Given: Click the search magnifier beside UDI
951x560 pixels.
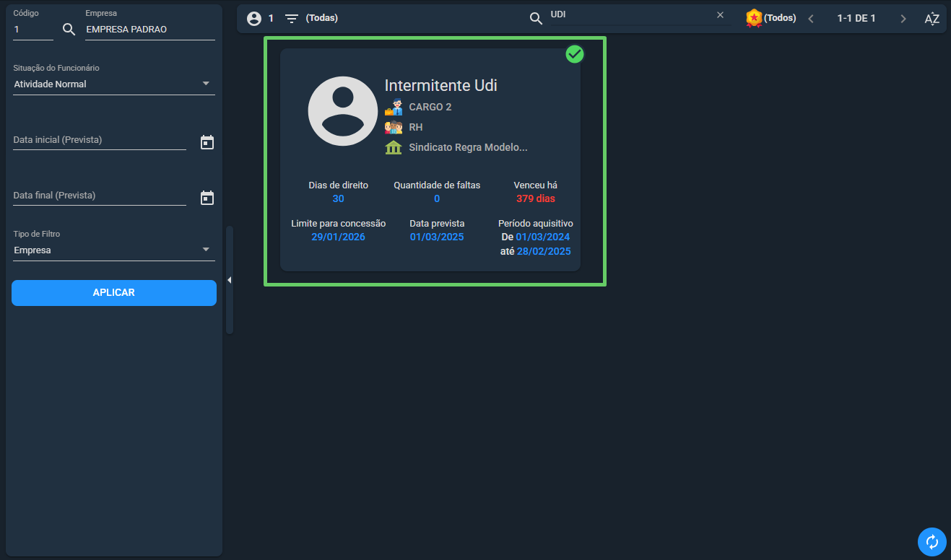Looking at the screenshot, I should (536, 19).
